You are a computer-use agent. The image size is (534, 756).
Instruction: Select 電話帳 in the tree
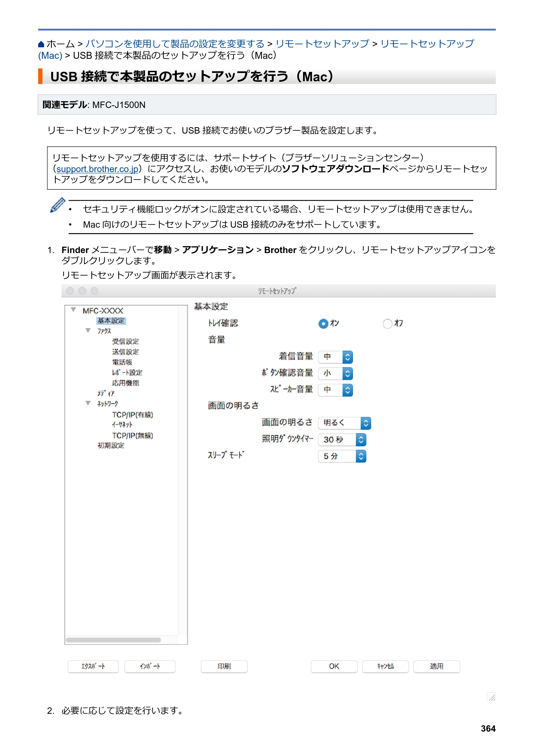(x=122, y=362)
